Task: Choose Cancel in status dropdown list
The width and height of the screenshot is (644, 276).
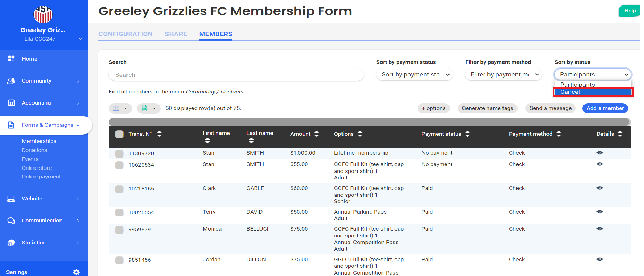Action: click(592, 92)
